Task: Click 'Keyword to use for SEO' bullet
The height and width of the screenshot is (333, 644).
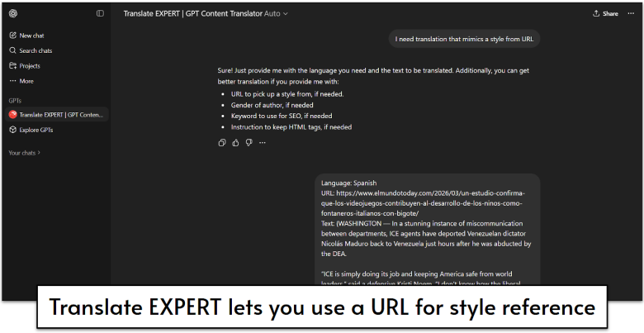Action: (x=282, y=116)
